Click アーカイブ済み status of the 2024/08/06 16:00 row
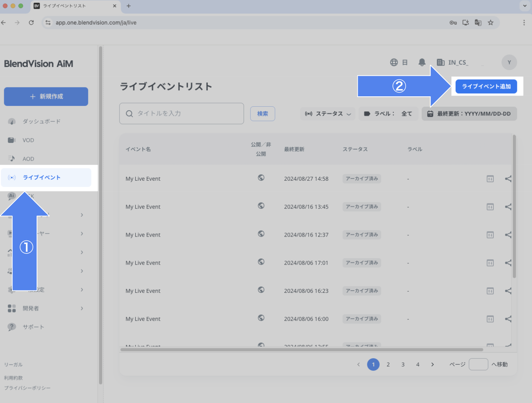 coord(362,319)
